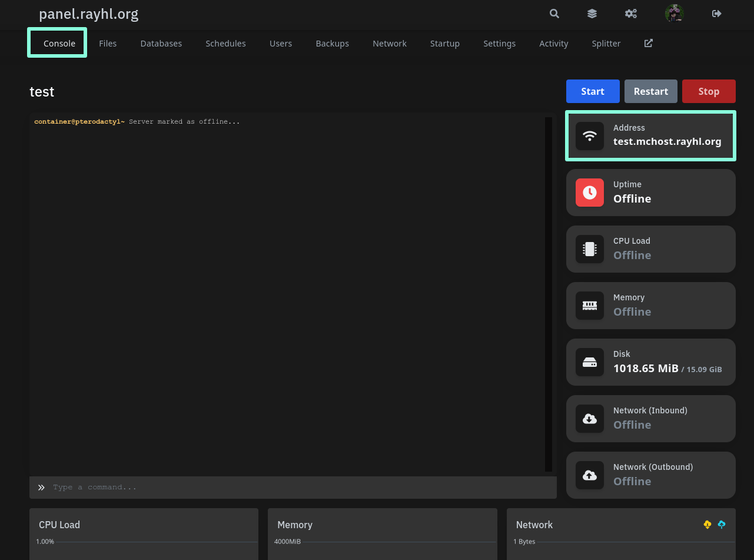Click the Disk drive icon
The image size is (754, 560).
[590, 362]
